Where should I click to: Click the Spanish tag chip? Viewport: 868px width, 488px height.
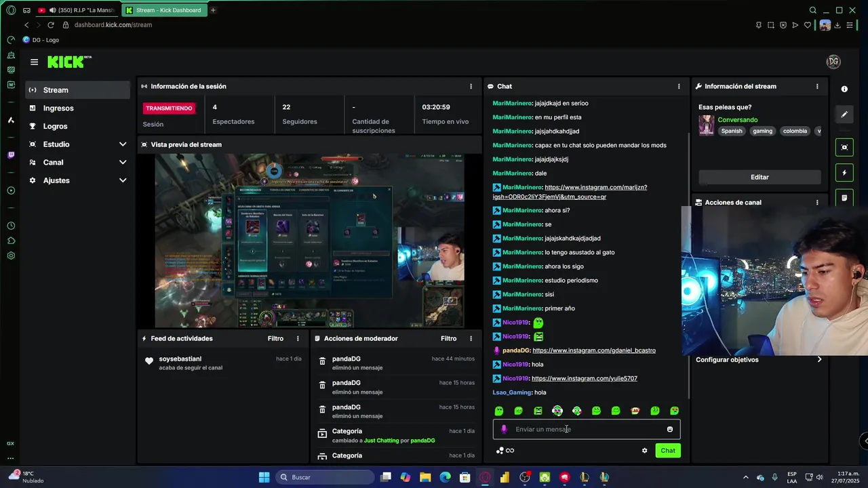(x=732, y=131)
